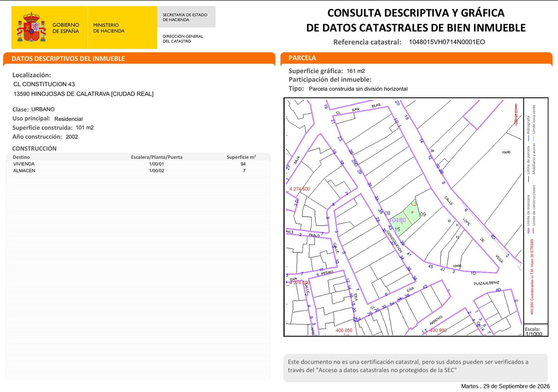Click the Spanish coat of arms emblem
Viewport: 558px width, 392px height.
click(31, 27)
